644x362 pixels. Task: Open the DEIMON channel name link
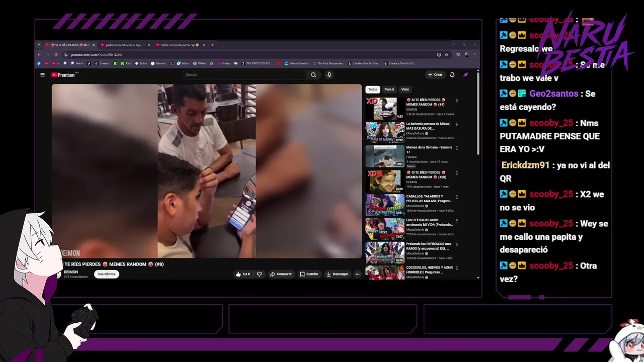(x=71, y=272)
